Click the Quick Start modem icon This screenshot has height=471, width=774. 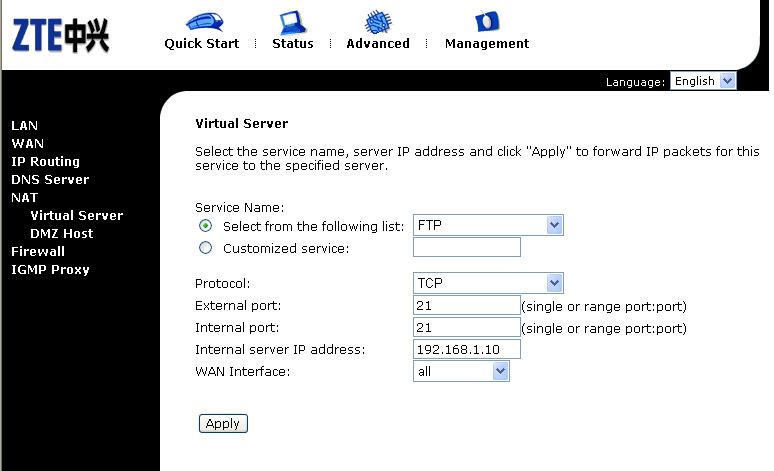[x=204, y=22]
